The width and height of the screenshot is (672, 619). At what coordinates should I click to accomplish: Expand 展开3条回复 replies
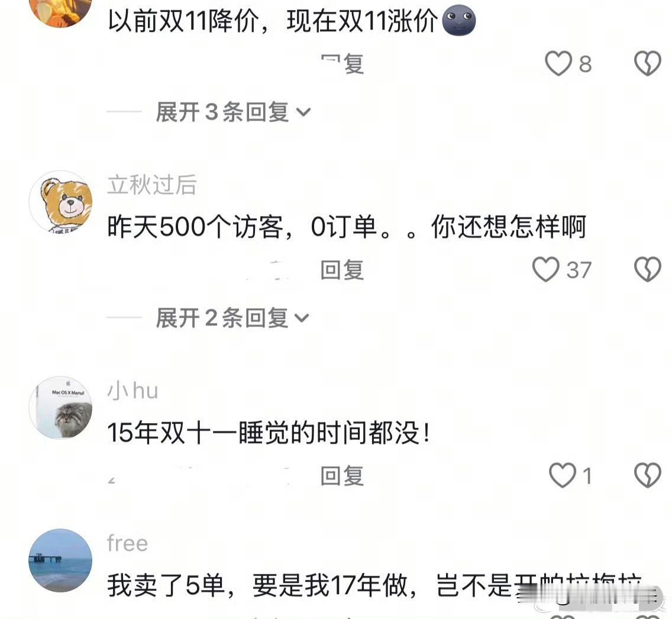tap(232, 112)
